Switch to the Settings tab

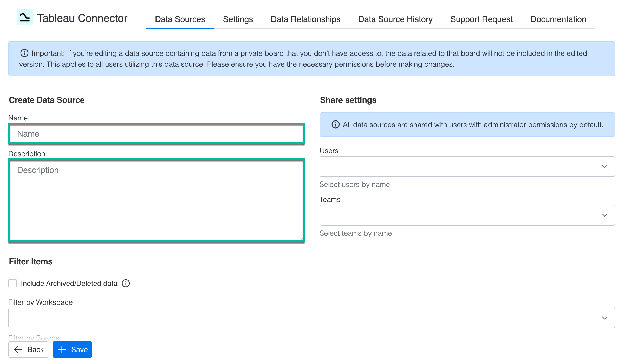point(238,19)
